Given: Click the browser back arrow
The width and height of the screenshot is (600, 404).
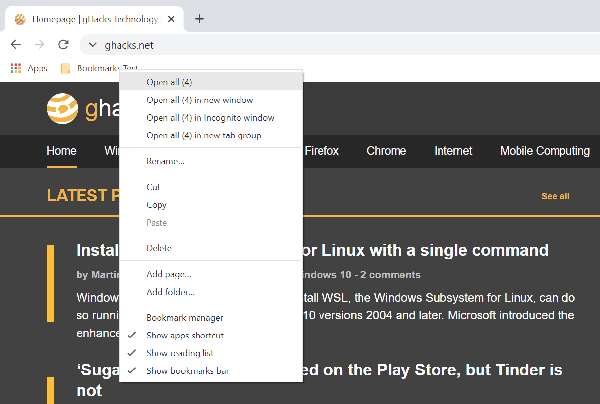Looking at the screenshot, I should pos(16,45).
